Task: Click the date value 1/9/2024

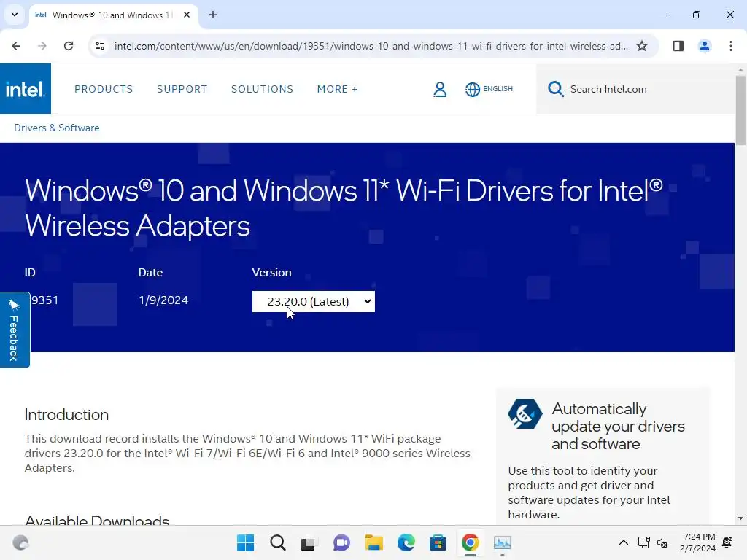Action: click(x=163, y=300)
